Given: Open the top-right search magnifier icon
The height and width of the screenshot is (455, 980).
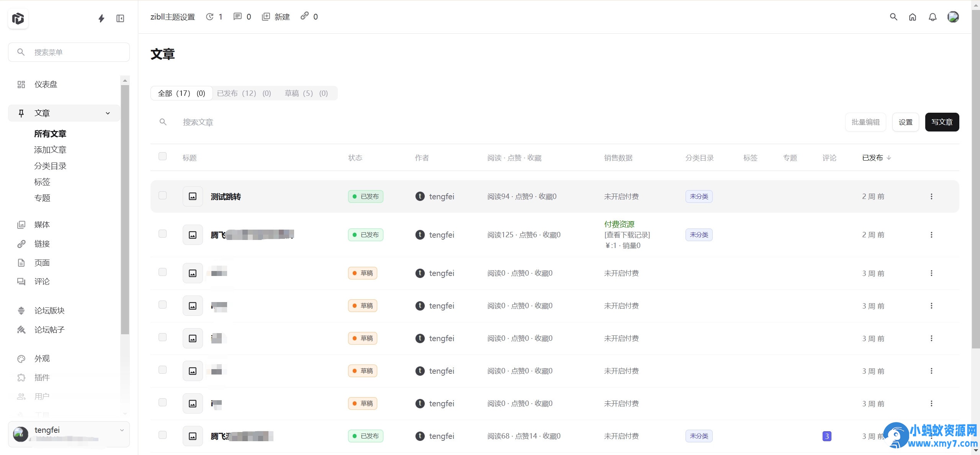Looking at the screenshot, I should click(x=893, y=17).
